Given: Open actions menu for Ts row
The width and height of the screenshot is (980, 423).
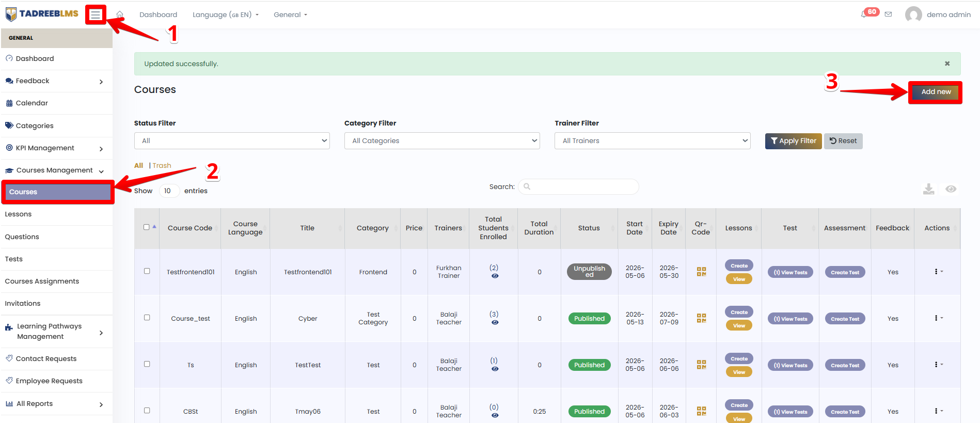Looking at the screenshot, I should pyautogui.click(x=938, y=365).
